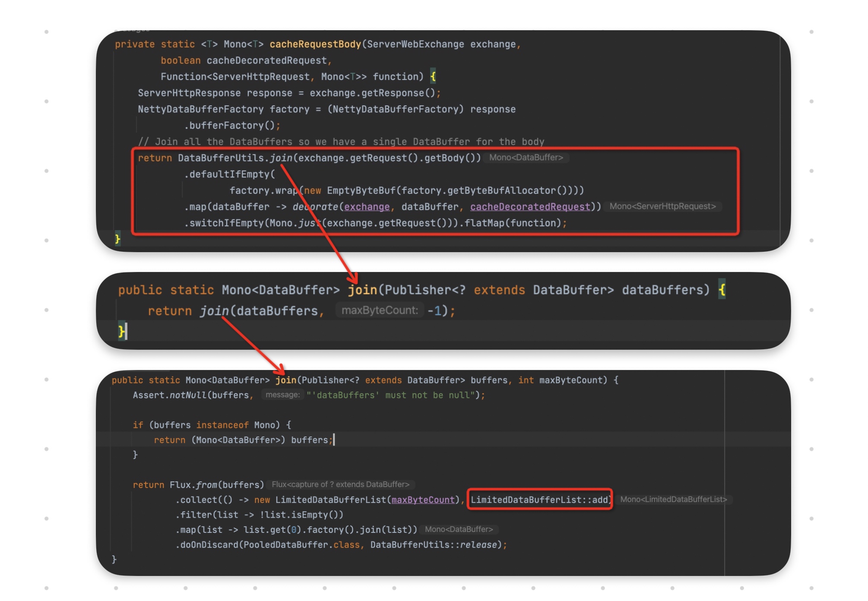Click LimitedDataBufferList::add method reference

pos(539,500)
